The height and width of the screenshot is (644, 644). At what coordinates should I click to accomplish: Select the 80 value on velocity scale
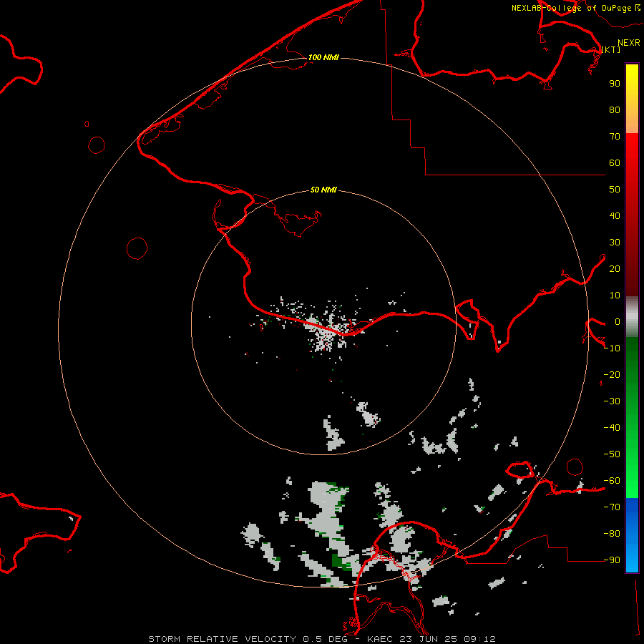(x=615, y=109)
